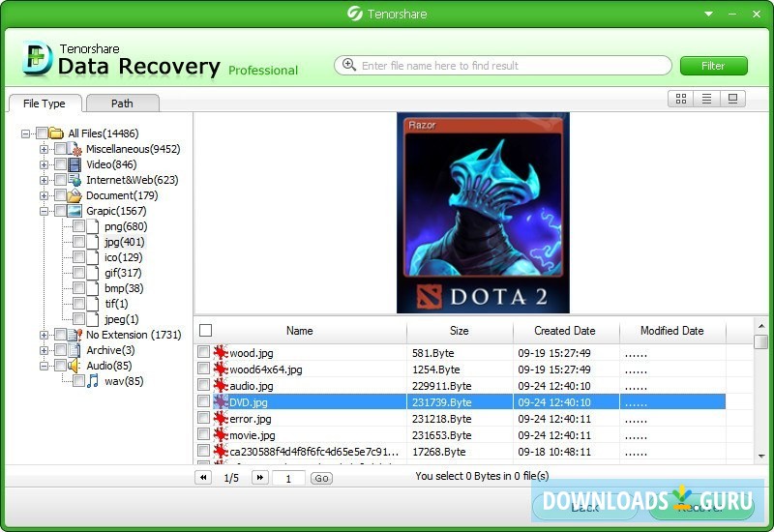This screenshot has height=532, width=774.
Task: Select the jpeg(1) tree item
Action: pyautogui.click(x=122, y=319)
